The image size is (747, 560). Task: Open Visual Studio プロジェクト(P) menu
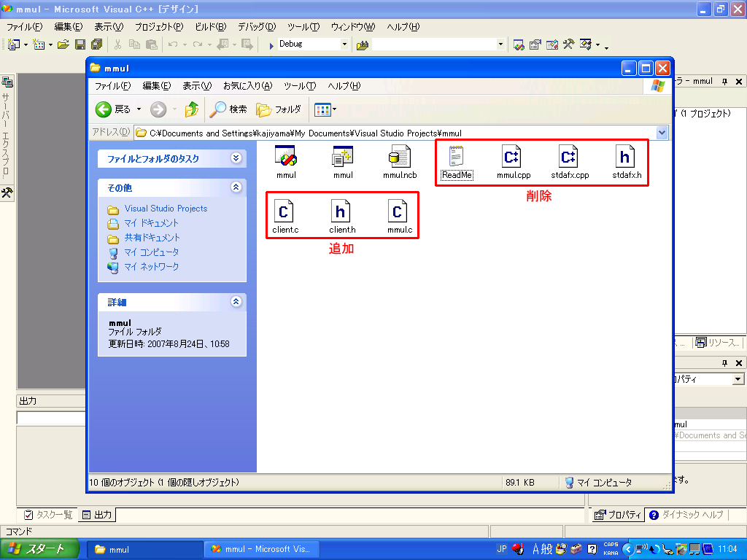tap(158, 27)
